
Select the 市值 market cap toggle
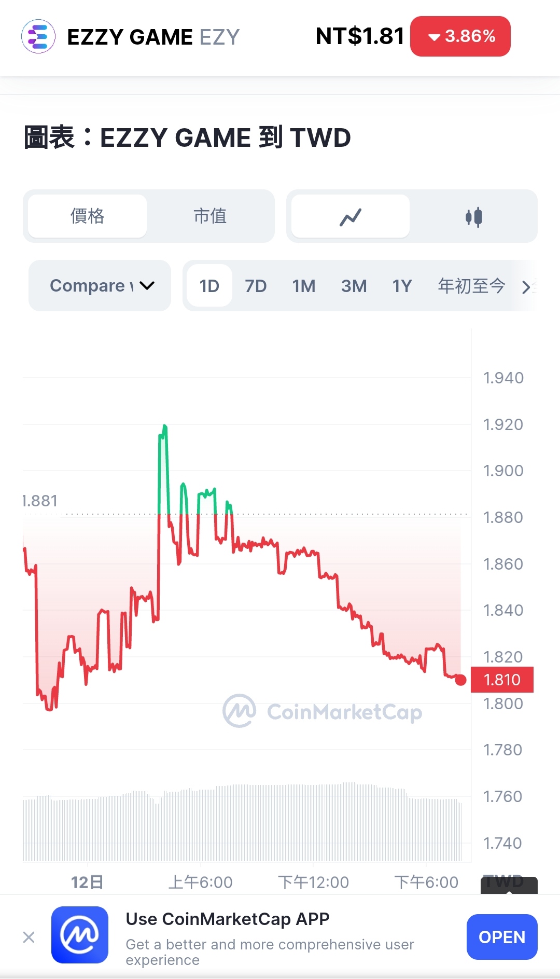pos(210,216)
